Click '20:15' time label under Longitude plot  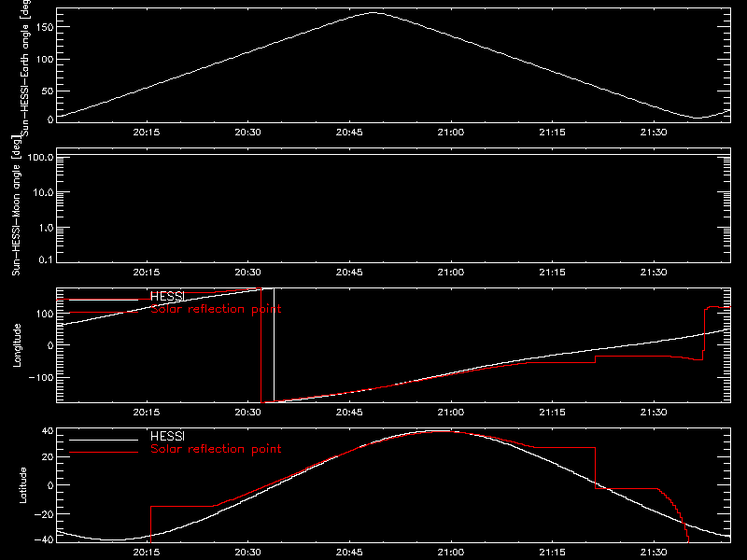[x=147, y=413]
